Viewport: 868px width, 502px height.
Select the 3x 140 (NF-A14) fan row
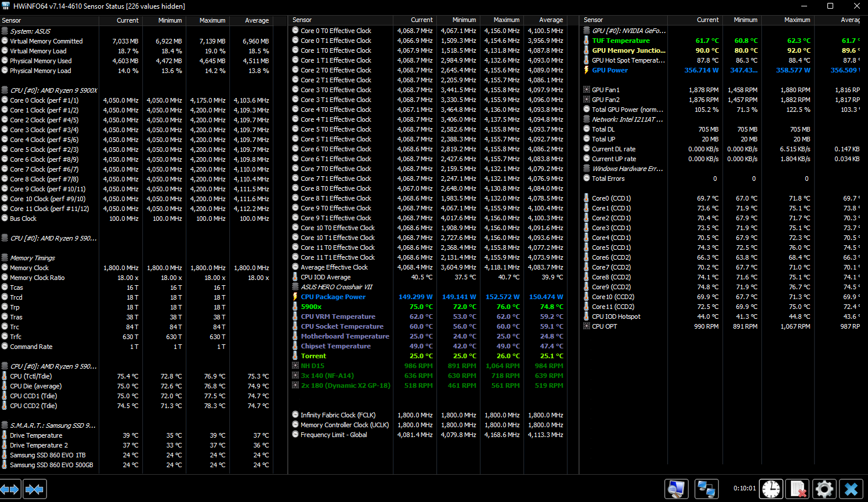point(428,376)
